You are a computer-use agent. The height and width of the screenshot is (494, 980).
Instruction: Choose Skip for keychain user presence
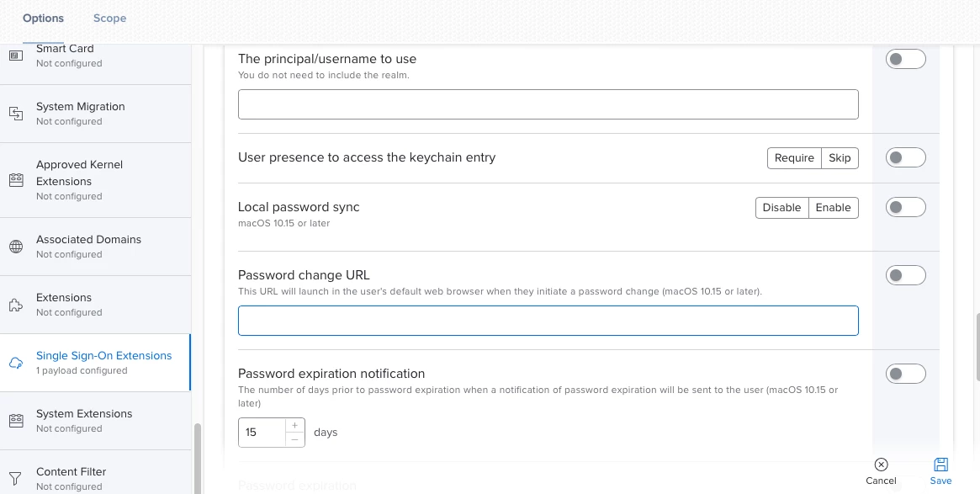coord(840,158)
